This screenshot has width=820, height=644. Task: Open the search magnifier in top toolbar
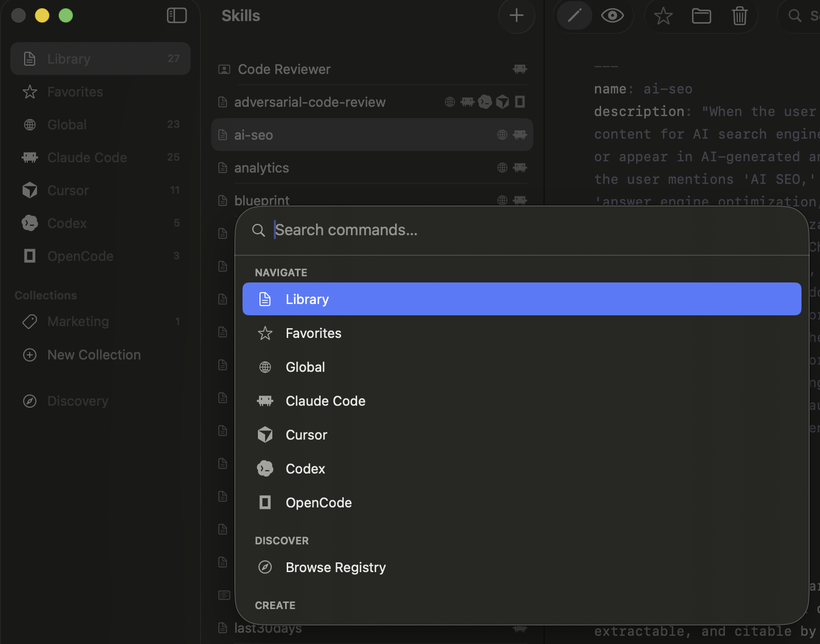pyautogui.click(x=795, y=16)
